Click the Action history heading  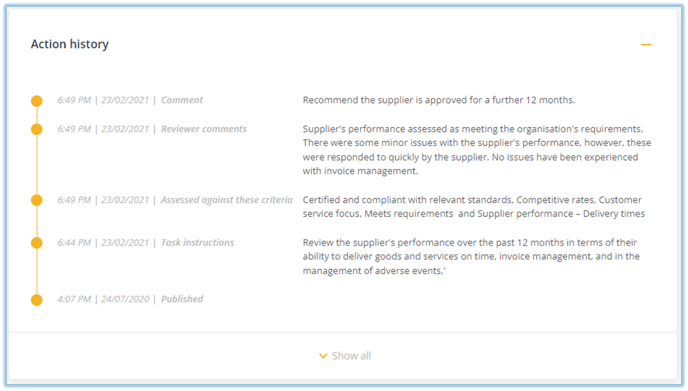coord(70,44)
